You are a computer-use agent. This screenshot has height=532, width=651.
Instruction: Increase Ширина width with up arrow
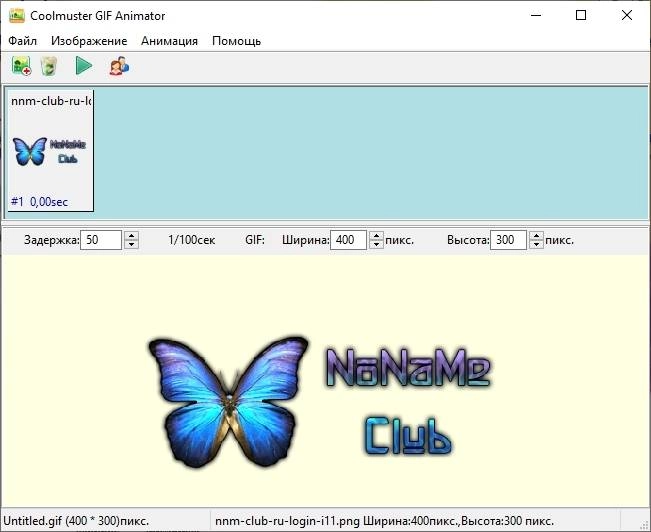(x=376, y=235)
